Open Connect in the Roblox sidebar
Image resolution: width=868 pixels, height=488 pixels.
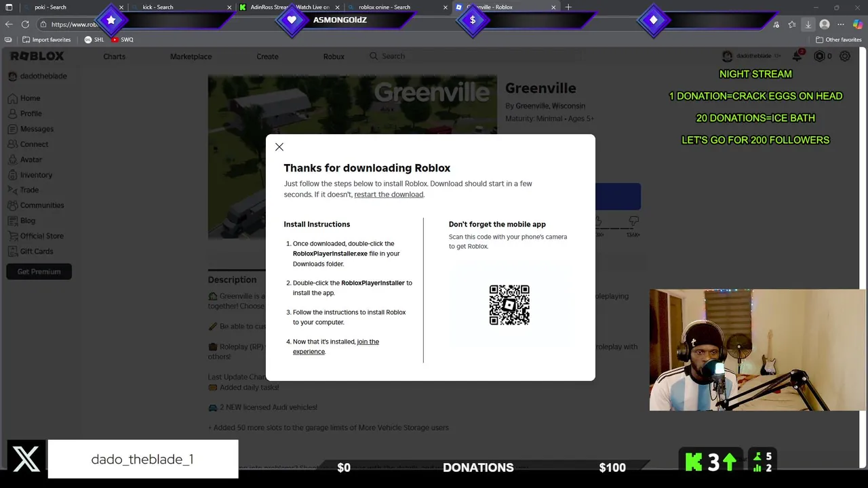(28, 144)
